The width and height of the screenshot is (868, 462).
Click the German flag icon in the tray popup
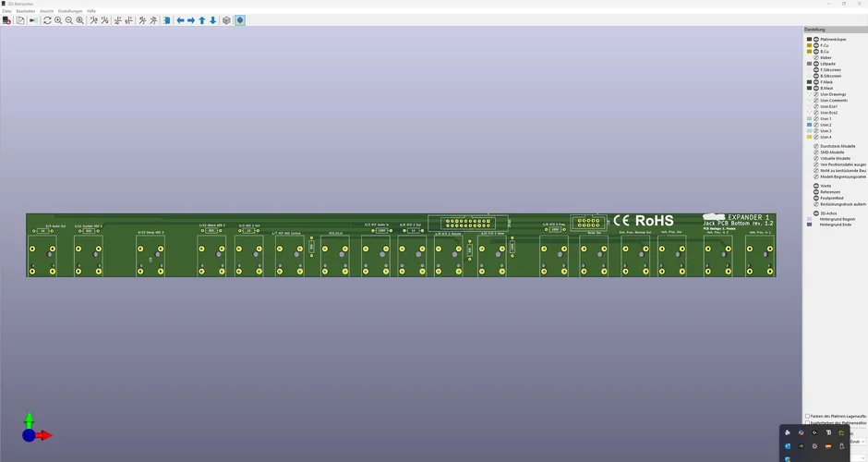click(828, 446)
